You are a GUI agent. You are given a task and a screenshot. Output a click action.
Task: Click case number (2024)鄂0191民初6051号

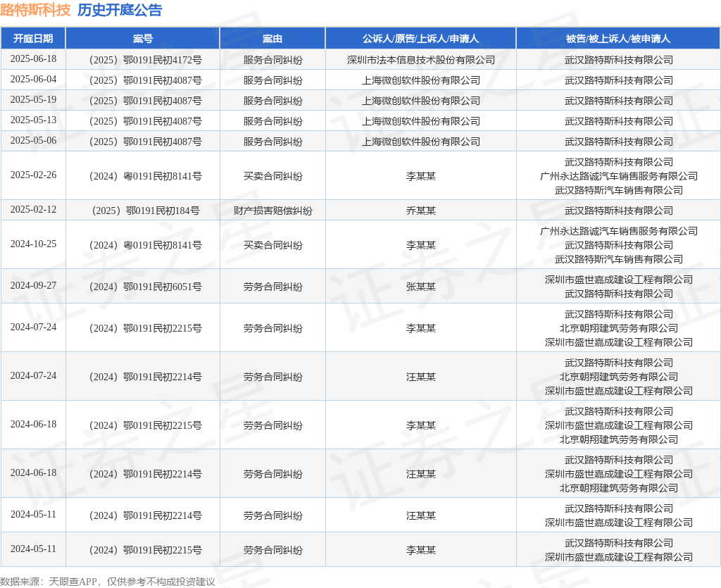point(145,287)
